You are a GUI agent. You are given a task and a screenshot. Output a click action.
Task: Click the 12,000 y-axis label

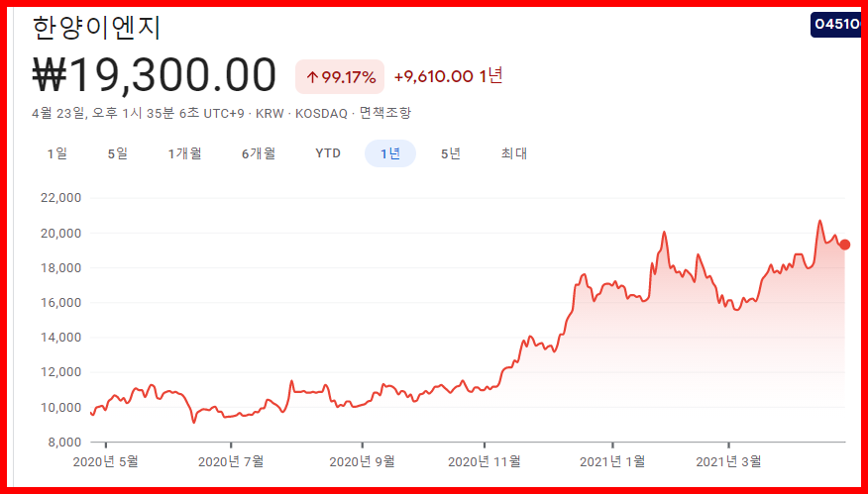[60, 372]
